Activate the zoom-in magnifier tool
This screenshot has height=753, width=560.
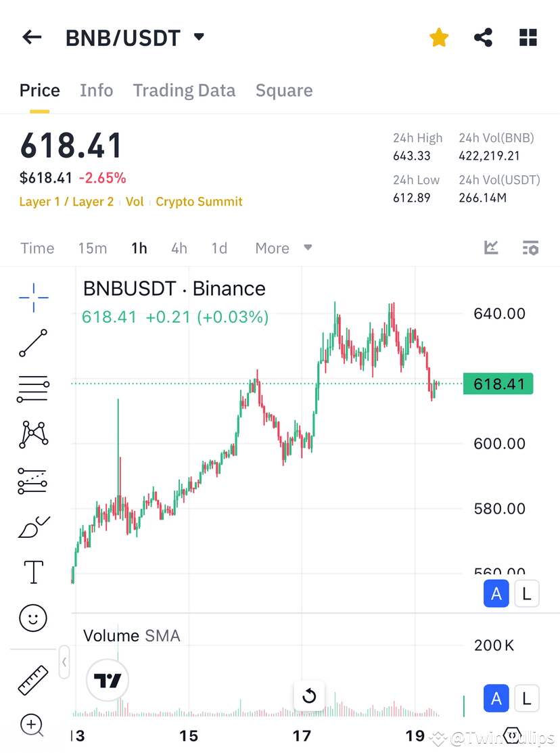33,725
